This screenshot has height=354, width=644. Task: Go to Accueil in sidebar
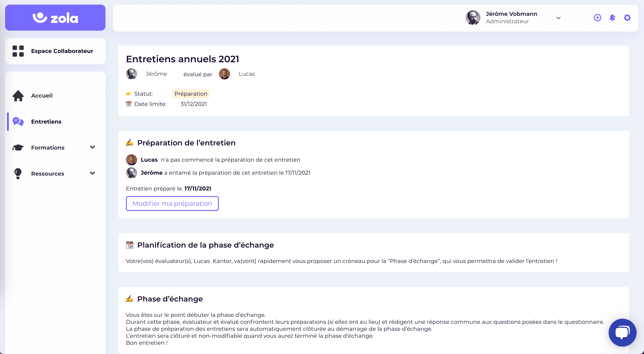tap(42, 95)
